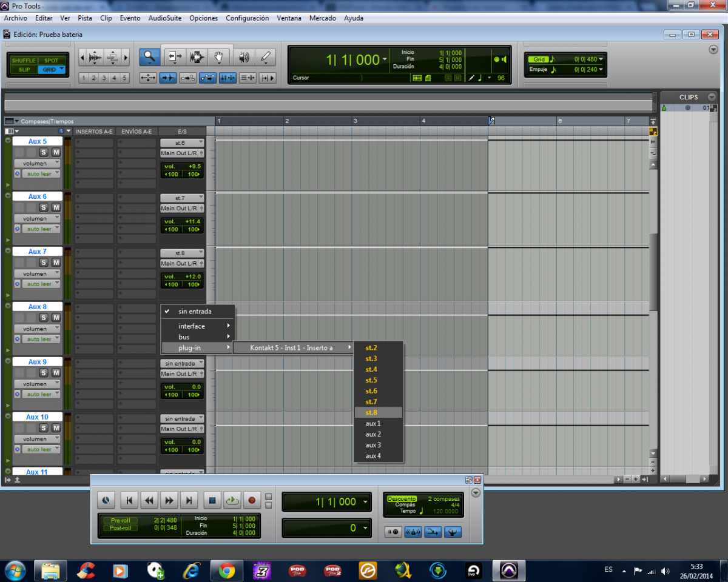Select the Zoomer (magnifier) tool
This screenshot has width=728, height=582.
(149, 58)
